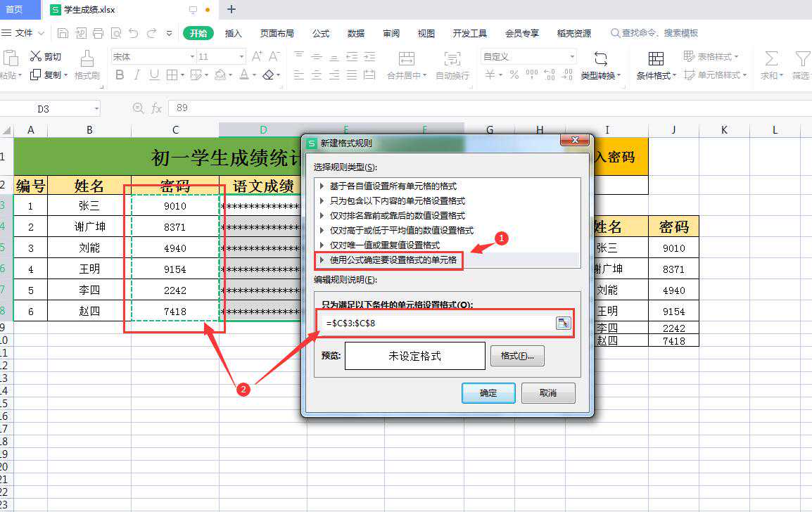Image resolution: width=812 pixels, height=512 pixels.
Task: Click the 格式(F)... button
Action: coord(517,356)
